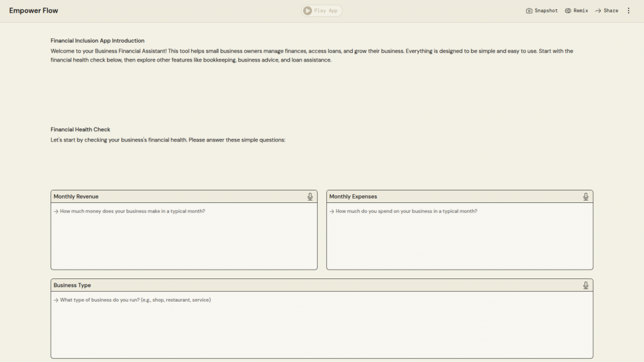Activate the Monthly Expenses microphone
The height and width of the screenshot is (362, 644).
coord(586,197)
